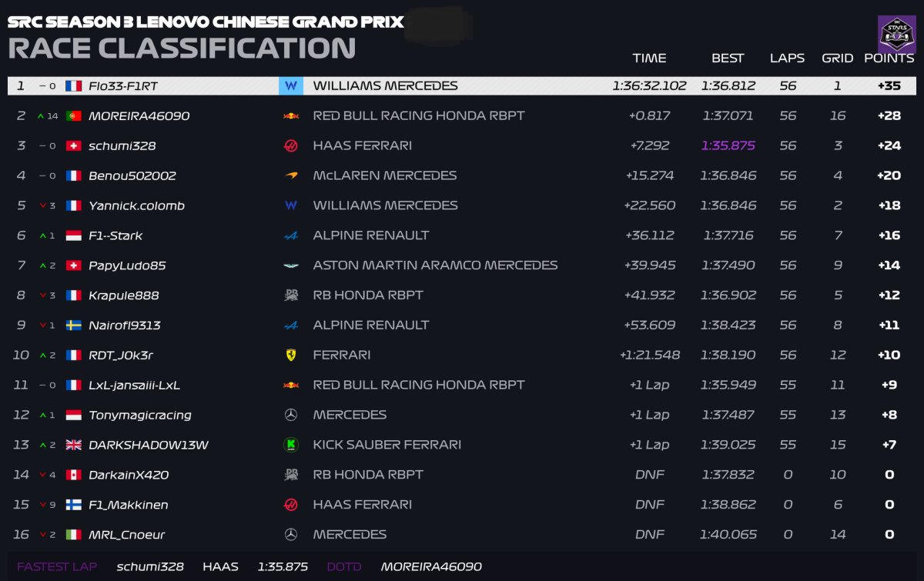Click the DOTD label in the footer
This screenshot has height=581, width=924.
(x=344, y=567)
